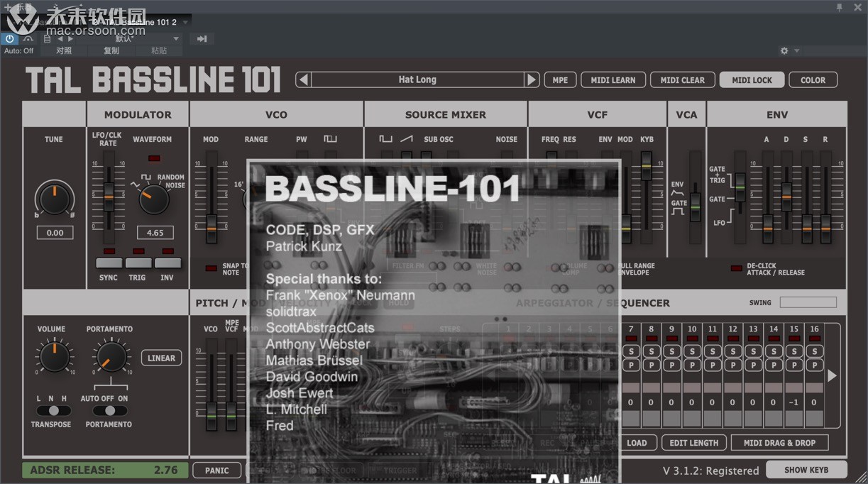This screenshot has height=484, width=868.
Task: Toggle DE-CLICK ATTACK / RELEASE LED
Action: coord(737,268)
